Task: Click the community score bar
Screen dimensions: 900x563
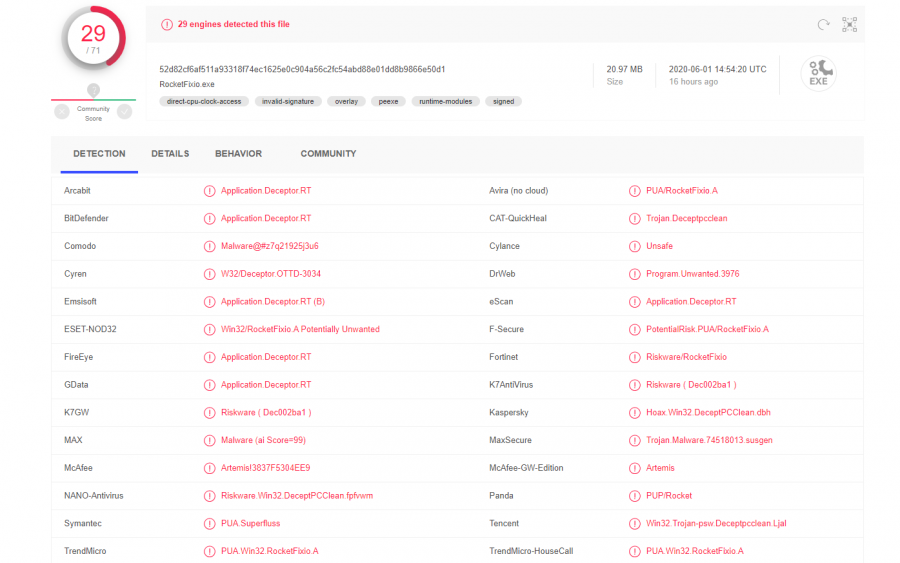Action: [94, 100]
